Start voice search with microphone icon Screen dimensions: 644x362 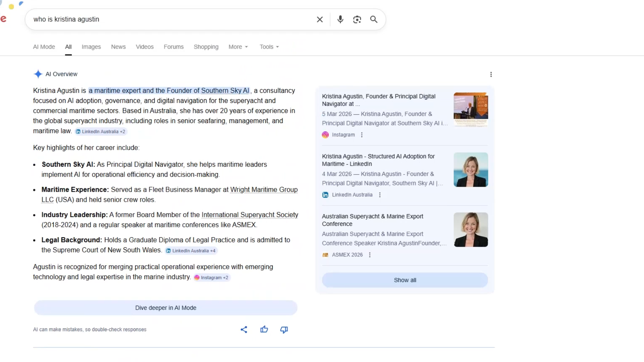tap(340, 19)
